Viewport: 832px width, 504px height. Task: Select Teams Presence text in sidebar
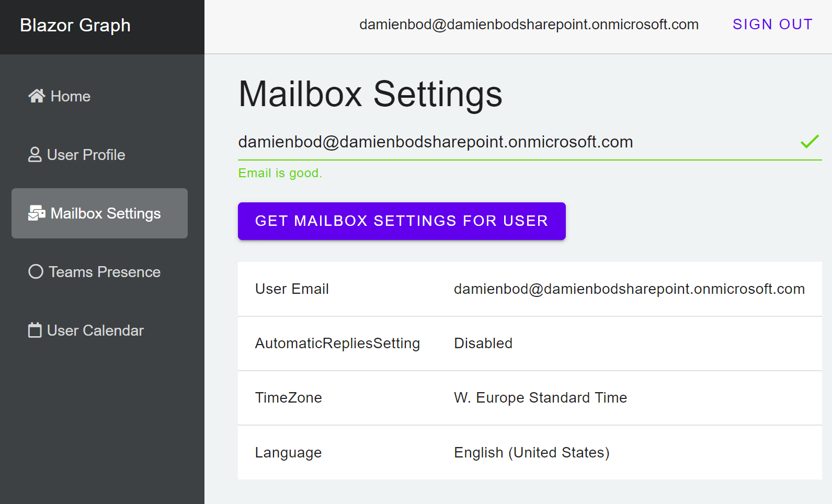[105, 272]
